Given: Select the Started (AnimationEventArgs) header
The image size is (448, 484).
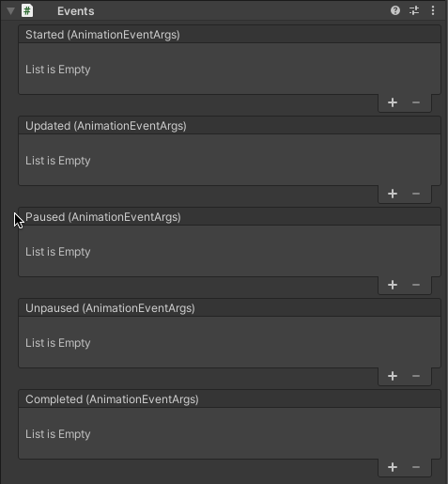Looking at the screenshot, I should coord(229,35).
